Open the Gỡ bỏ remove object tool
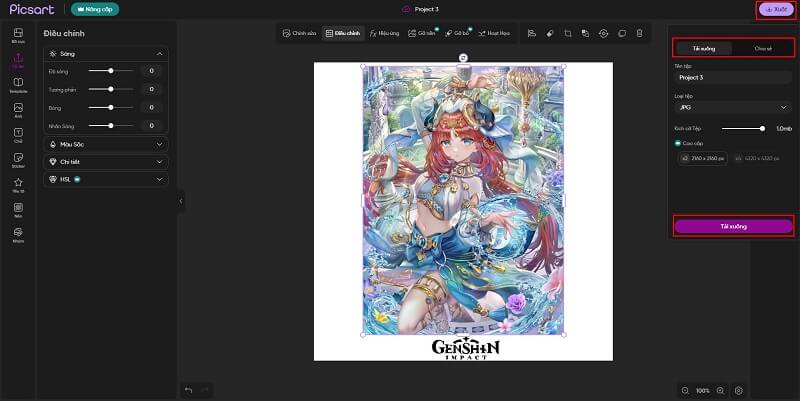This screenshot has height=401, width=800. (457, 33)
